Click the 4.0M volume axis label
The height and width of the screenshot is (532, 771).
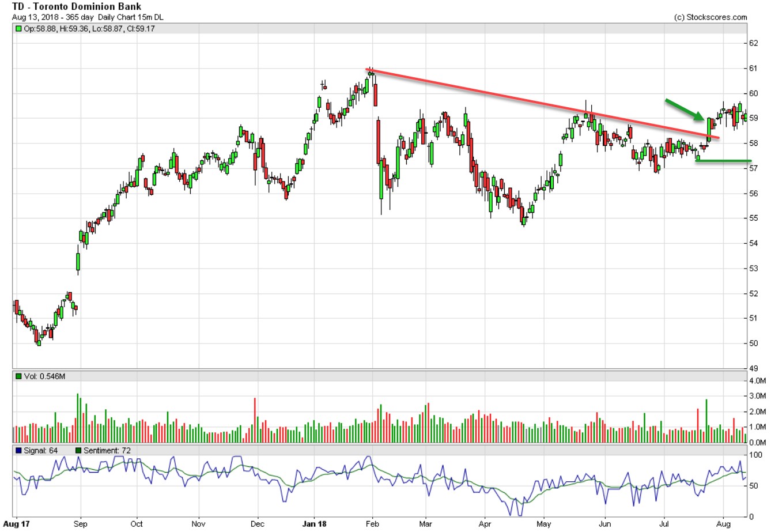point(756,381)
